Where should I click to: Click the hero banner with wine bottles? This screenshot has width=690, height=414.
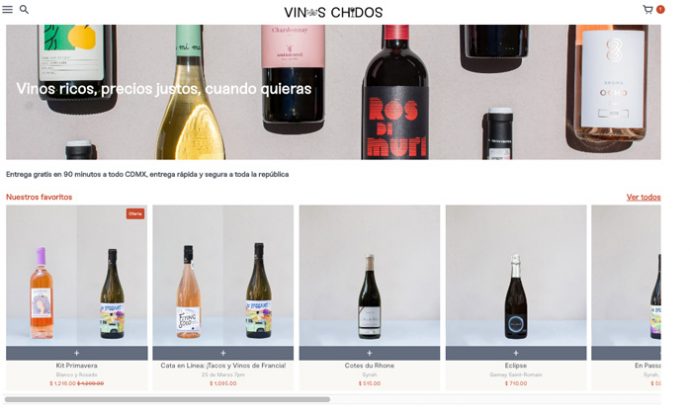click(x=333, y=92)
